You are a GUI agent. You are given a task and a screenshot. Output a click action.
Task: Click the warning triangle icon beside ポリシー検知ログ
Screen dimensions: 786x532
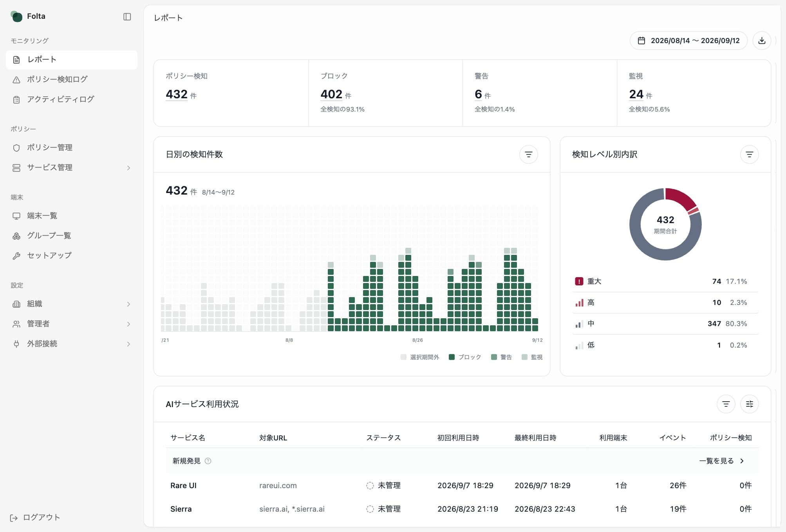click(x=16, y=79)
